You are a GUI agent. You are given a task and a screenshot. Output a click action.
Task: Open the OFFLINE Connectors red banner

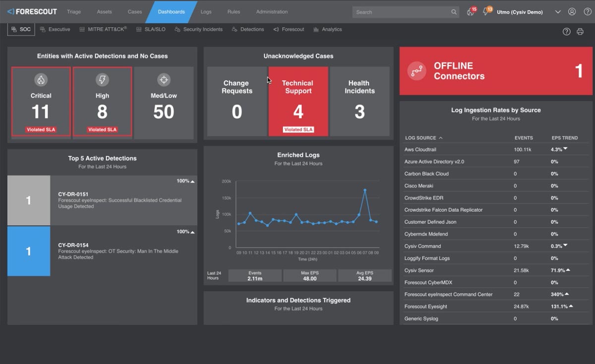point(496,71)
